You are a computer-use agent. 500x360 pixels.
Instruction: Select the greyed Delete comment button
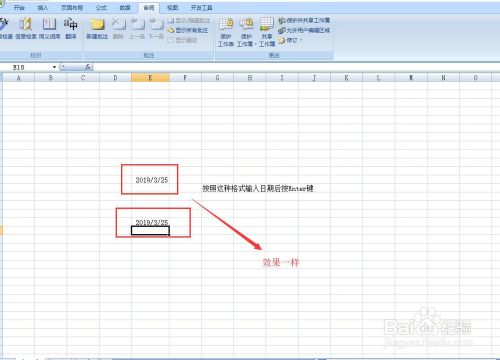coord(118,28)
